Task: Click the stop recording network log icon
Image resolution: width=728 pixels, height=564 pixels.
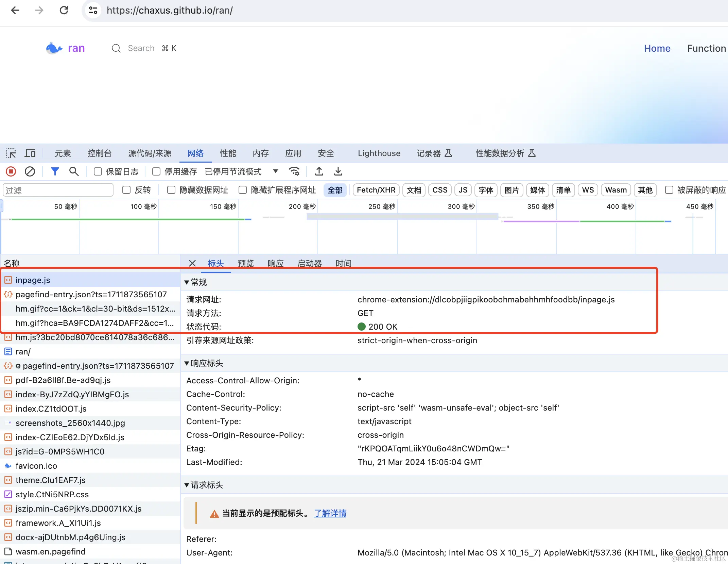Action: tap(11, 171)
